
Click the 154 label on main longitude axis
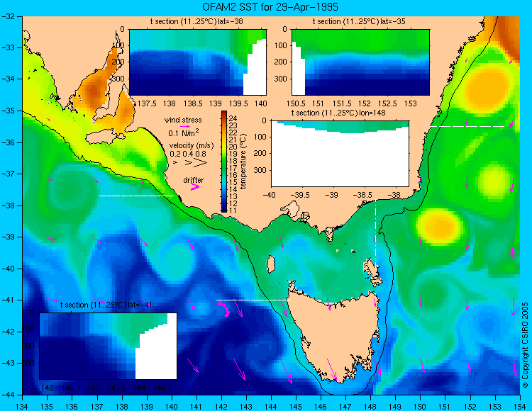click(x=520, y=407)
